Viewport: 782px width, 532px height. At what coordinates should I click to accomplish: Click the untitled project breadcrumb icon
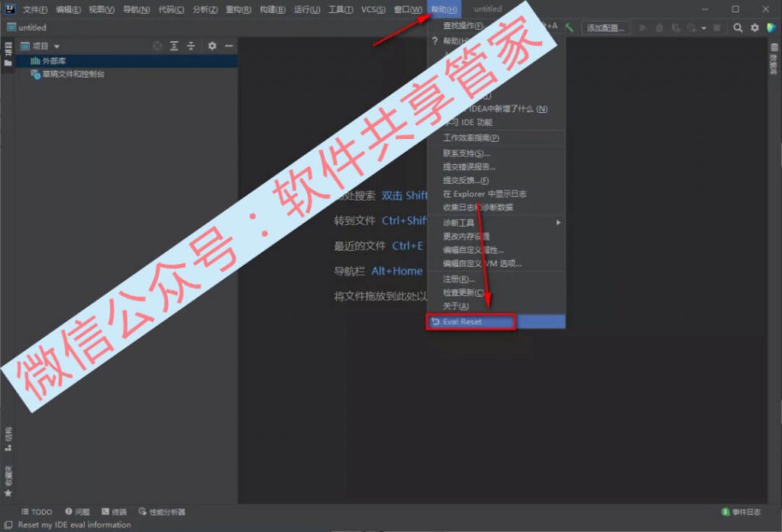[x=11, y=27]
